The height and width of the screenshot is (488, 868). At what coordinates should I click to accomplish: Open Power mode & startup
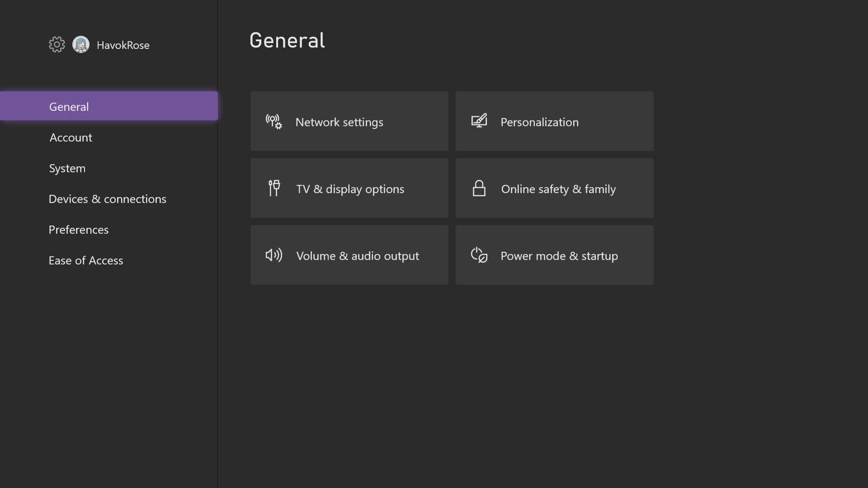pyautogui.click(x=554, y=255)
